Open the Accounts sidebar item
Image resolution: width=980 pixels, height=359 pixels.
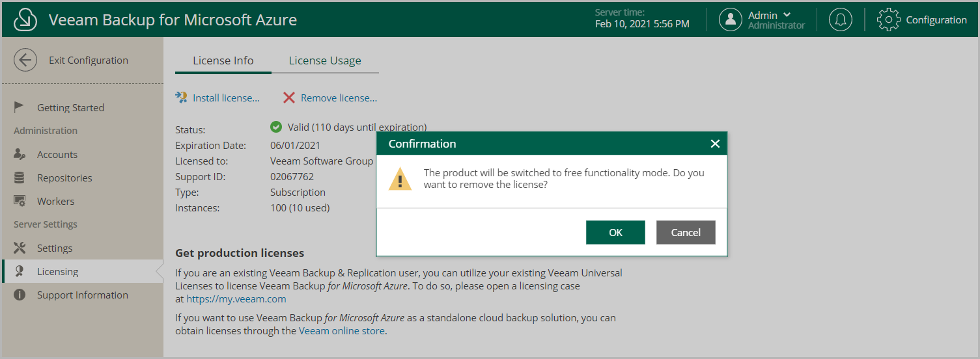(x=57, y=154)
